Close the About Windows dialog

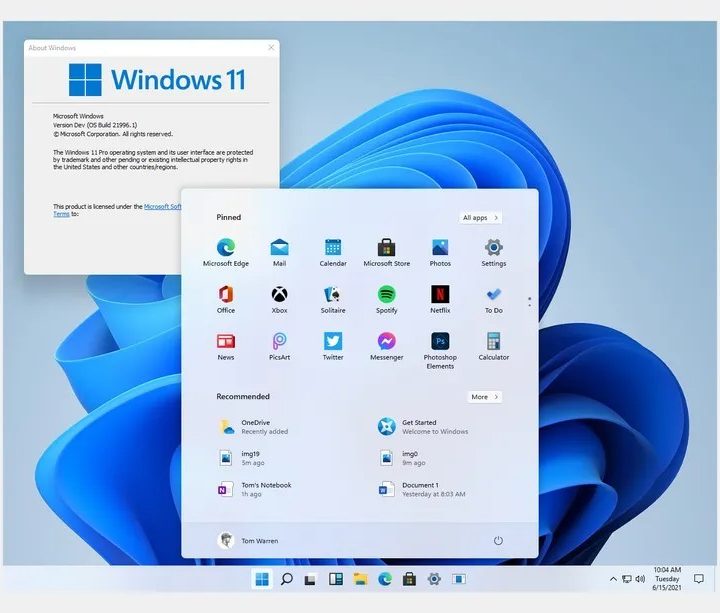tap(271, 48)
